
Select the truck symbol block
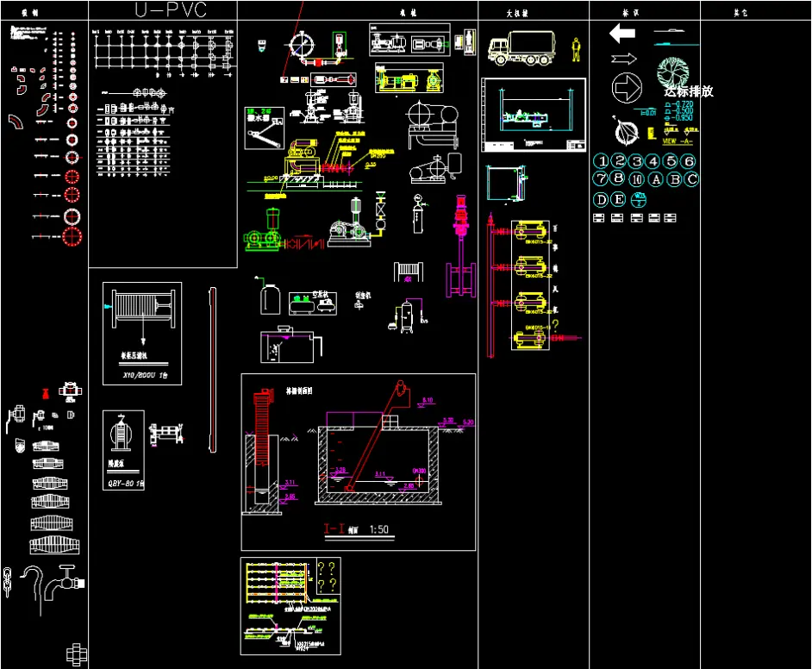point(522,48)
